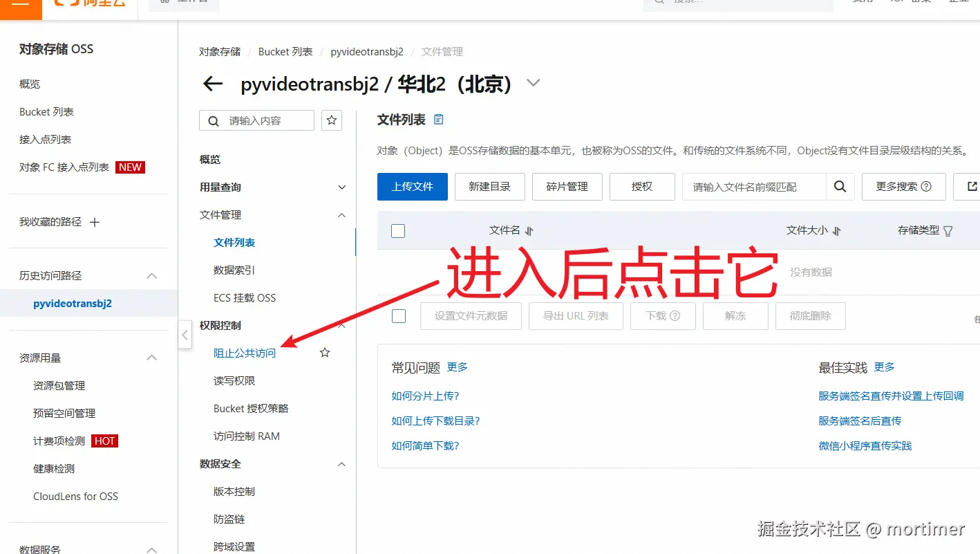Open 服务端签名直传并设置上传回调 link
Screen dimensions: 980x554
tap(891, 396)
